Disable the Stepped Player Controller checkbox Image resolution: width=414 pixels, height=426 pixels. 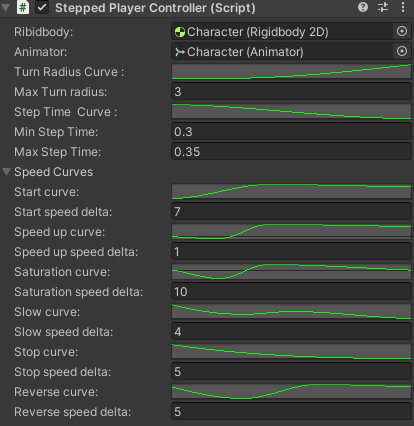tap(42, 7)
